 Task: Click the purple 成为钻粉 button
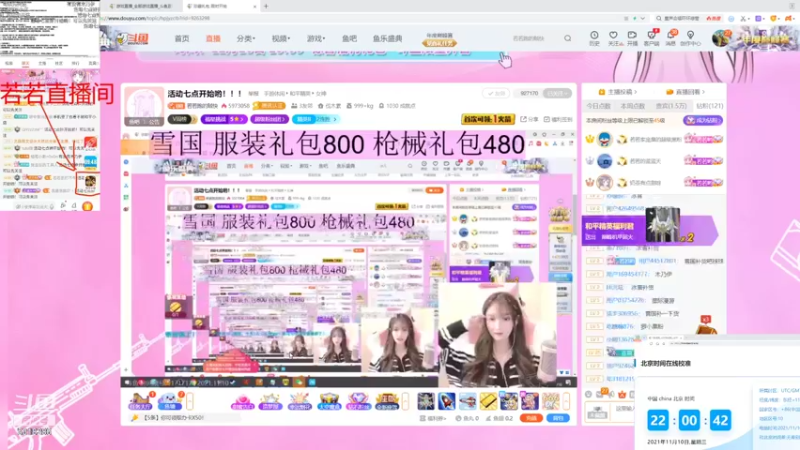703,120
